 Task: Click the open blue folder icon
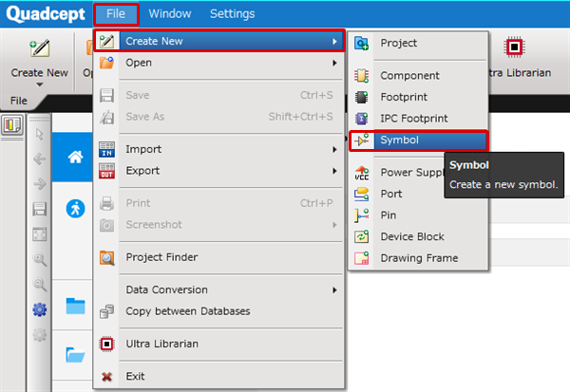click(x=76, y=355)
